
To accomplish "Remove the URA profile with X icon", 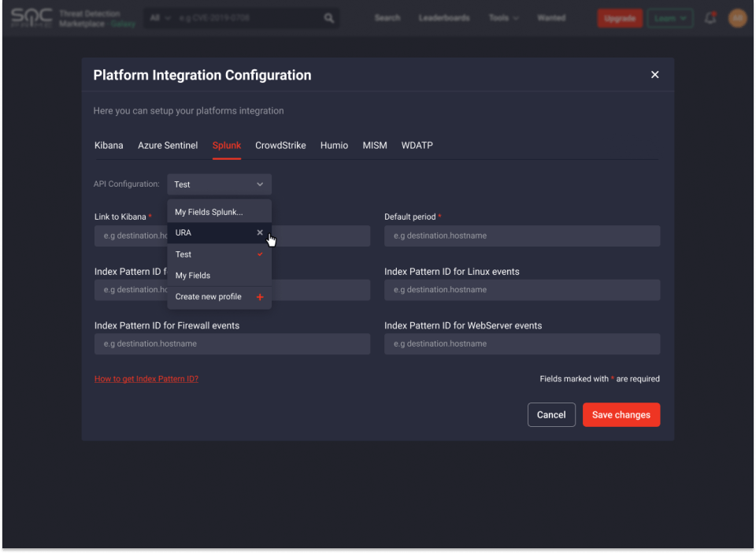I will [x=260, y=232].
